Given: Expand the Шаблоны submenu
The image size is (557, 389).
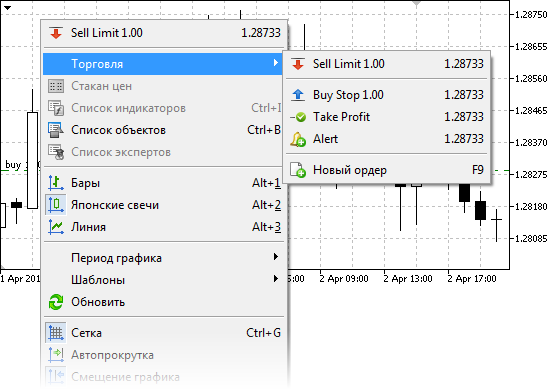Looking at the screenshot, I should pos(164,280).
